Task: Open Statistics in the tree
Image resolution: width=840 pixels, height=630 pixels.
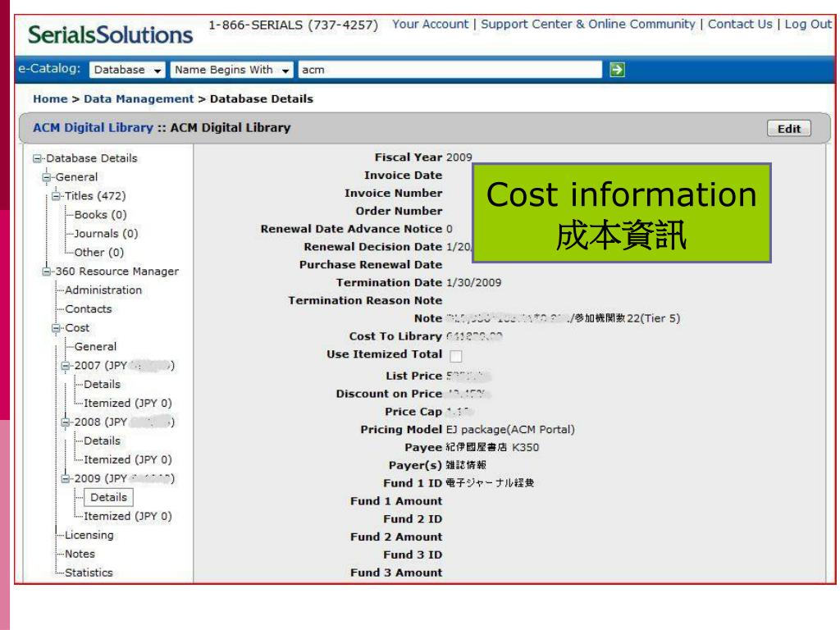Action: 89,573
